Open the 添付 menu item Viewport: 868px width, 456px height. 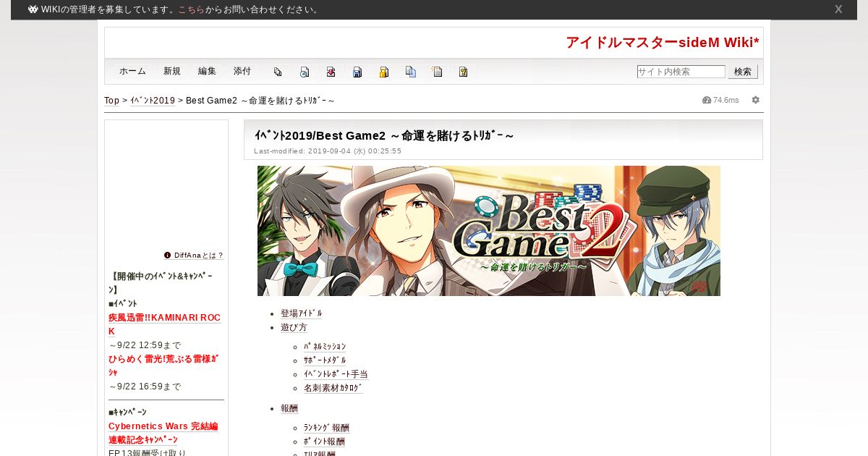pos(242,71)
